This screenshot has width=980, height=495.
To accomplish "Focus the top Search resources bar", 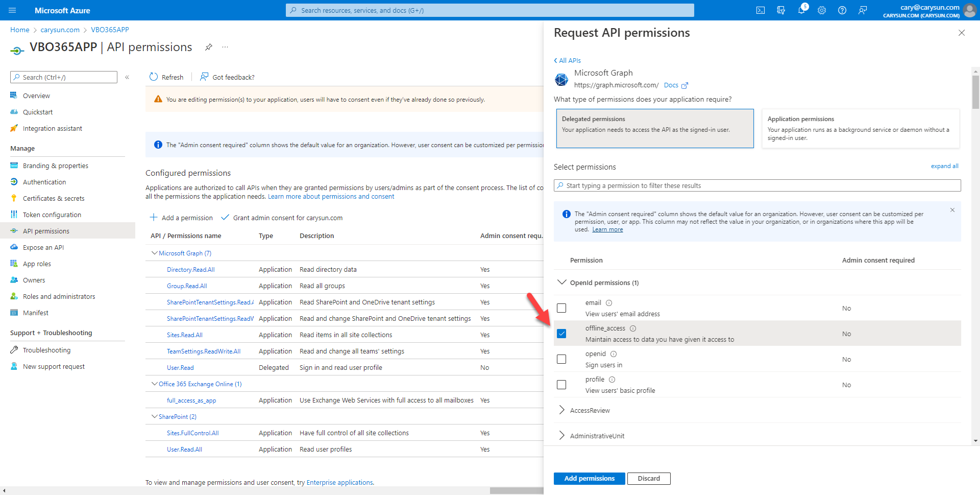I will pyautogui.click(x=490, y=10).
